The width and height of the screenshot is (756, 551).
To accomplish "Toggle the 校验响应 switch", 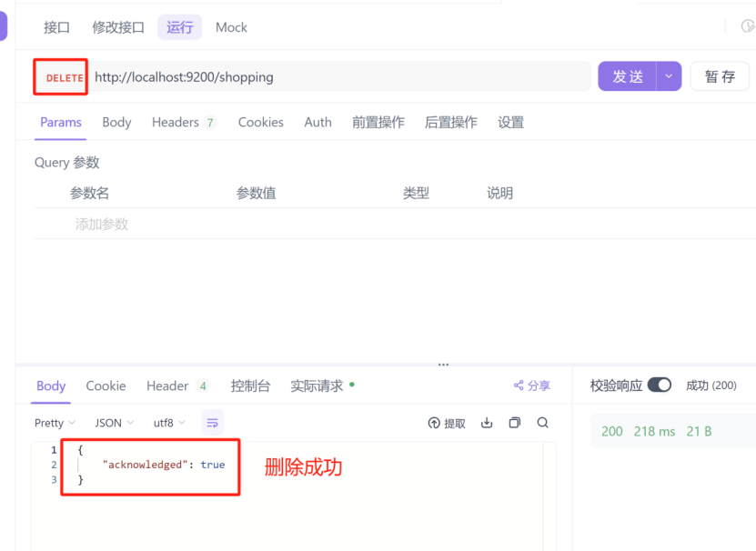I will coord(660,386).
